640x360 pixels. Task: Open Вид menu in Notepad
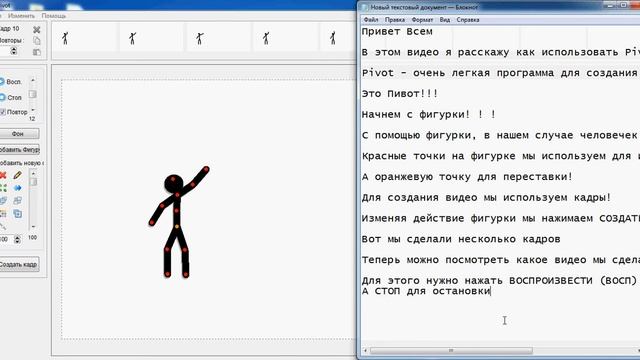tap(444, 20)
